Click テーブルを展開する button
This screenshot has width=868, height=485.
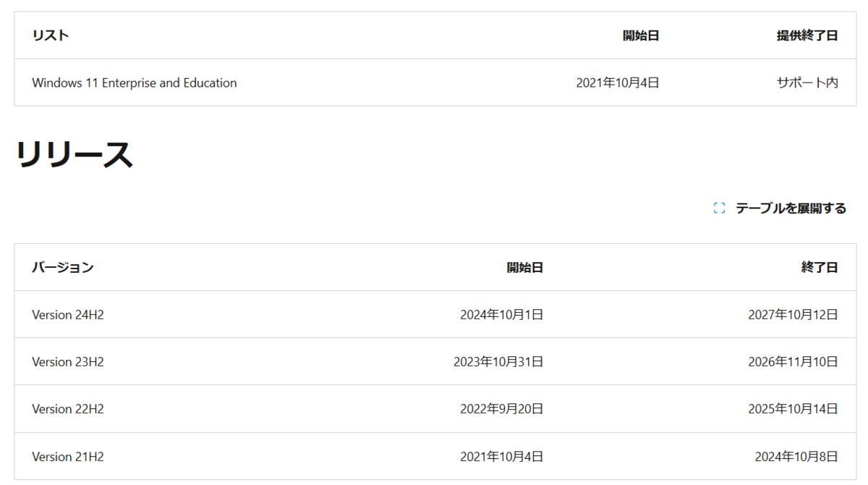780,208
